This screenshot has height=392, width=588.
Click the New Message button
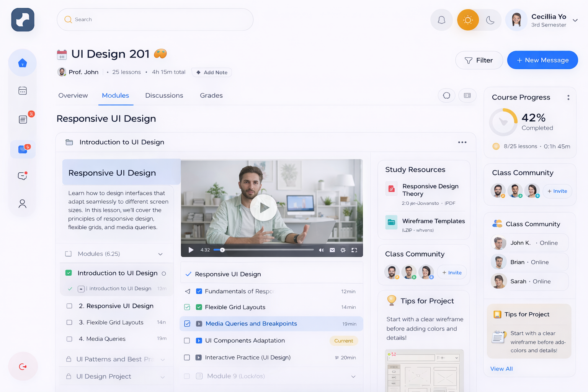[542, 60]
